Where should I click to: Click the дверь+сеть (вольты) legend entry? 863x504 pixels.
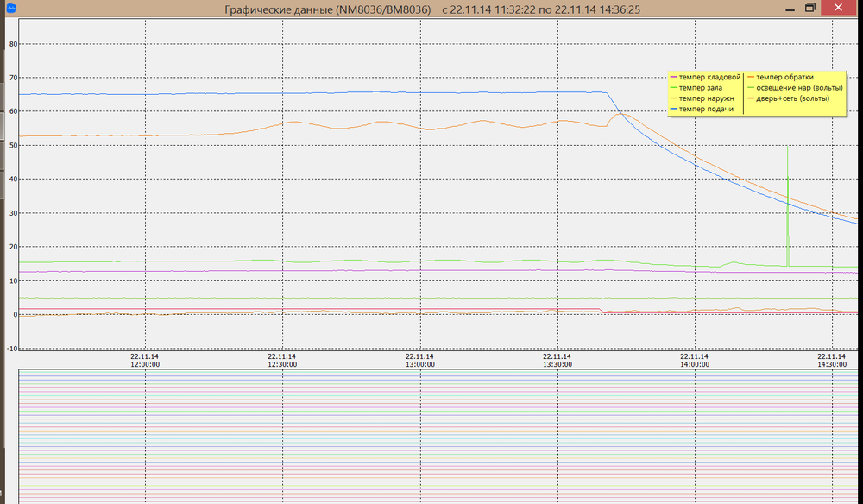click(x=792, y=98)
